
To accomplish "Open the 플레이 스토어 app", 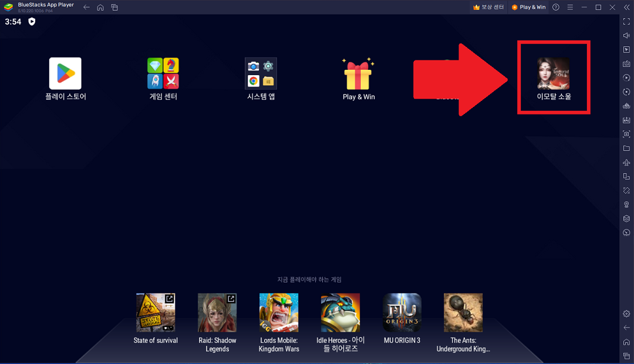I will click(65, 73).
